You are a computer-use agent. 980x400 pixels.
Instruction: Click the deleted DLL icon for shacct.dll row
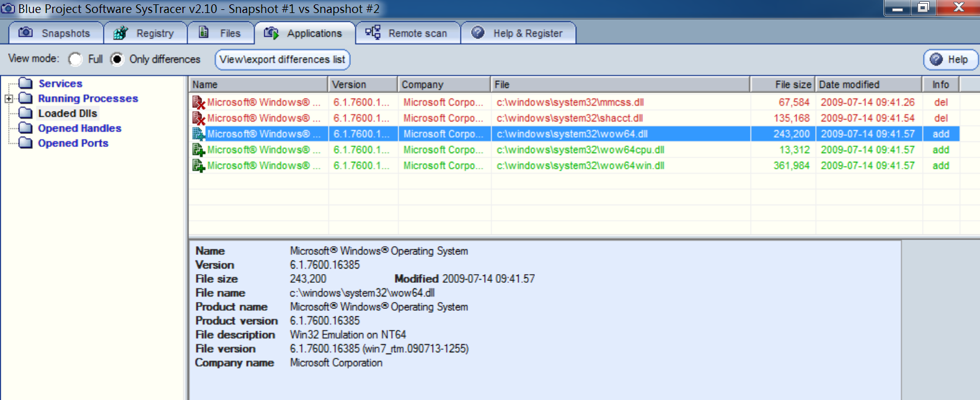198,118
